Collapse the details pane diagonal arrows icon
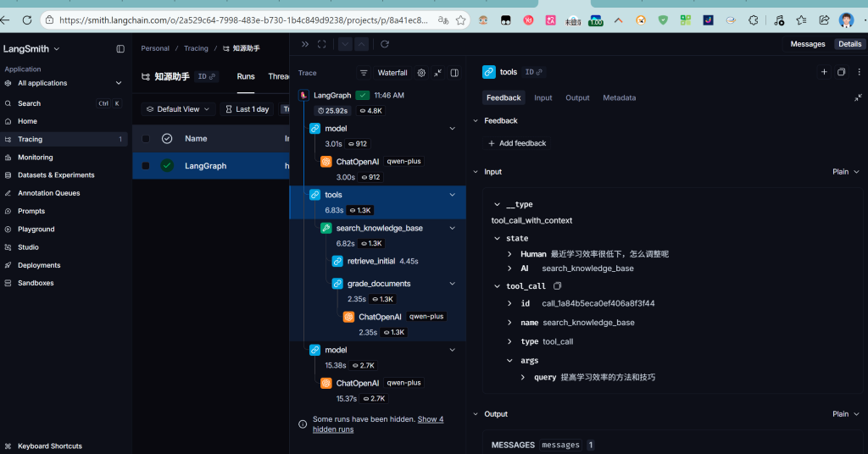This screenshot has width=868, height=454. [858, 98]
